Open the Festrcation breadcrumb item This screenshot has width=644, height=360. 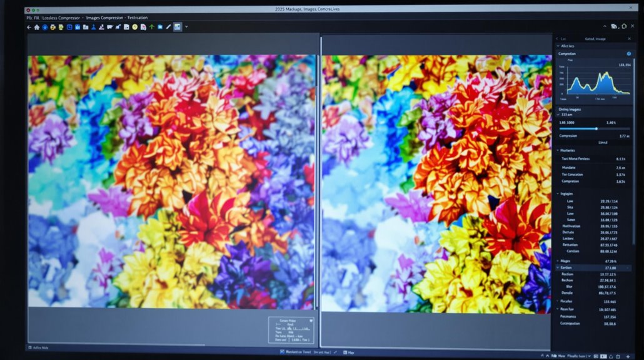click(138, 18)
